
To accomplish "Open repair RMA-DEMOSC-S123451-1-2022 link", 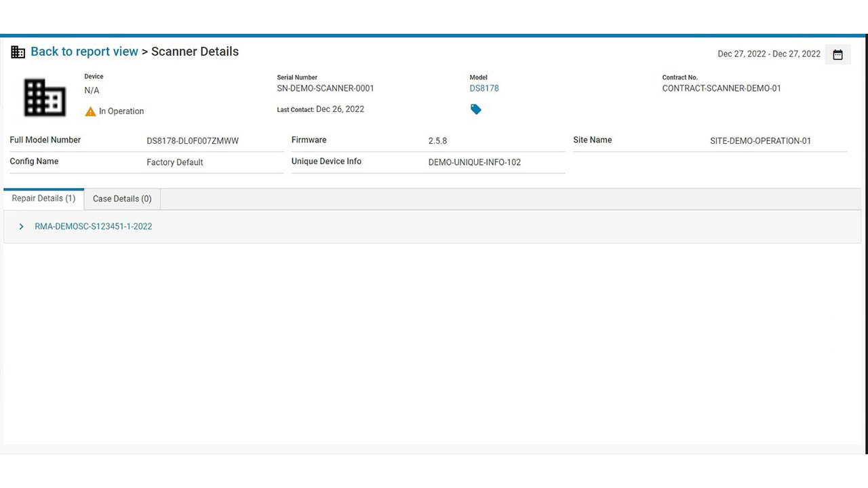I will pos(94,227).
